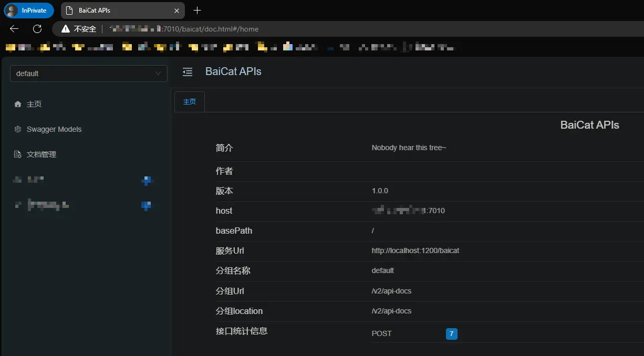Click the Swagger Models cube icon
This screenshot has width=644, height=356.
pos(18,129)
